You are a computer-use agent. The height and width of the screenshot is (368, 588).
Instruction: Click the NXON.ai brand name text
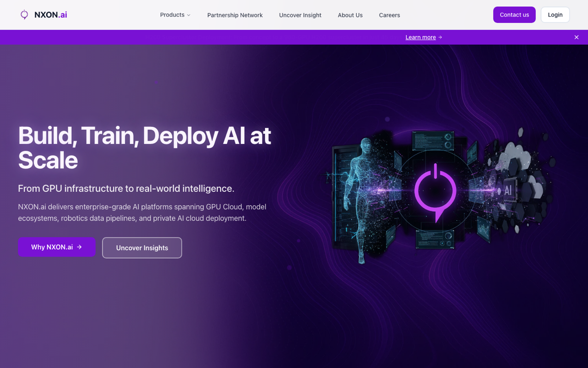(x=51, y=15)
